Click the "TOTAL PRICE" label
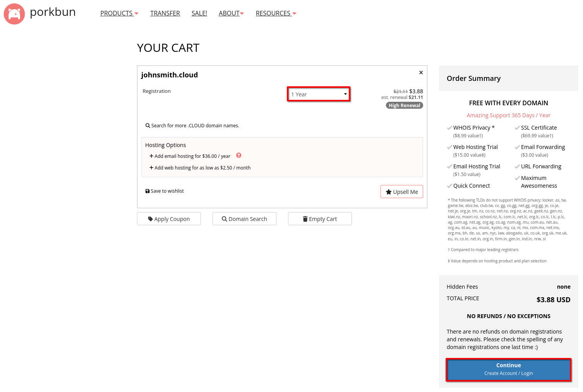The image size is (583, 392). 463,298
